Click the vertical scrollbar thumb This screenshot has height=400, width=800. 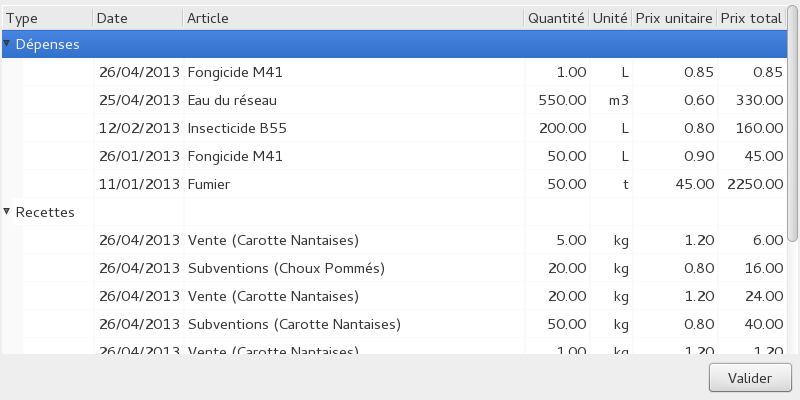pyautogui.click(x=793, y=123)
